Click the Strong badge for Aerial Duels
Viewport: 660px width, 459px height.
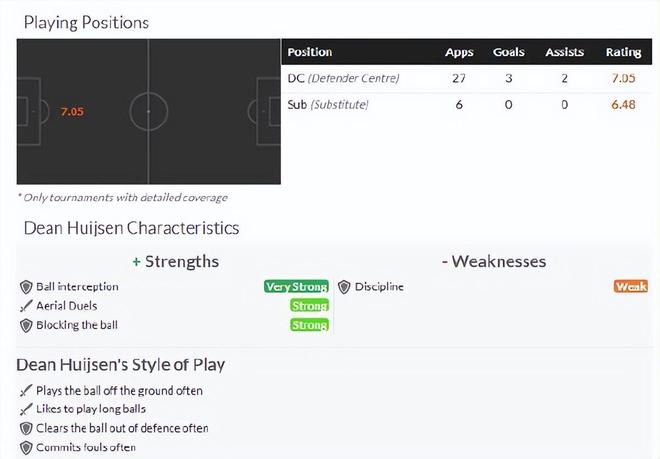coord(309,306)
